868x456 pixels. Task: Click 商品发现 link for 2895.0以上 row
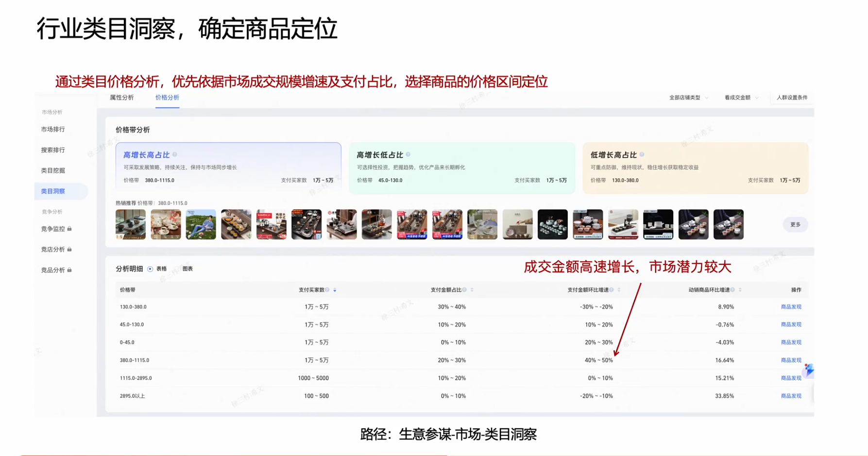pyautogui.click(x=791, y=396)
